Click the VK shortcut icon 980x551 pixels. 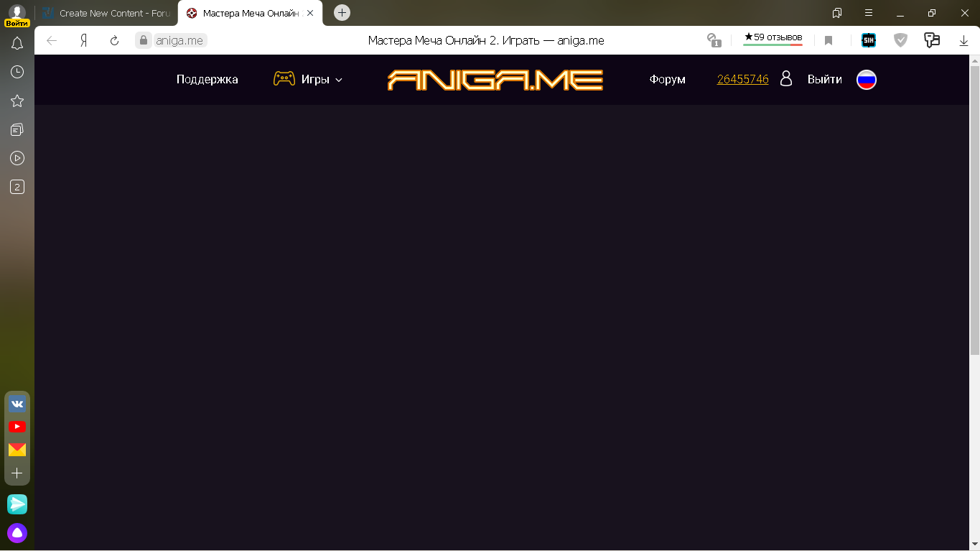(17, 404)
